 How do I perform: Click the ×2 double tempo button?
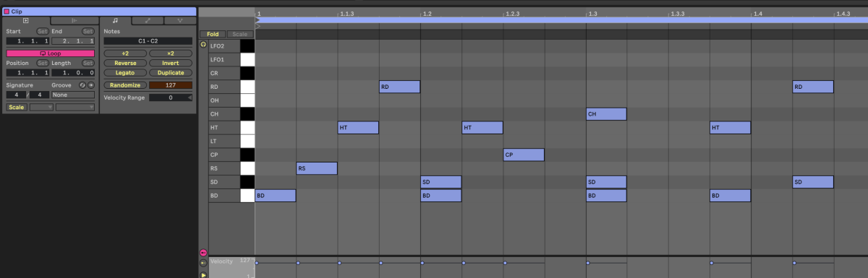coord(171,53)
